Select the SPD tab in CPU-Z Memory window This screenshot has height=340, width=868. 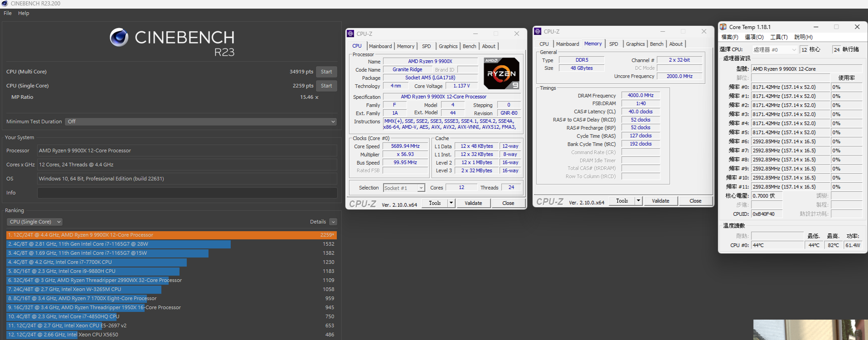pyautogui.click(x=614, y=44)
